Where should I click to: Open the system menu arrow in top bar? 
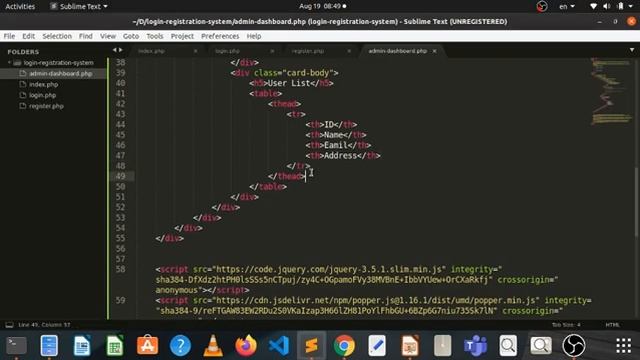631,6
